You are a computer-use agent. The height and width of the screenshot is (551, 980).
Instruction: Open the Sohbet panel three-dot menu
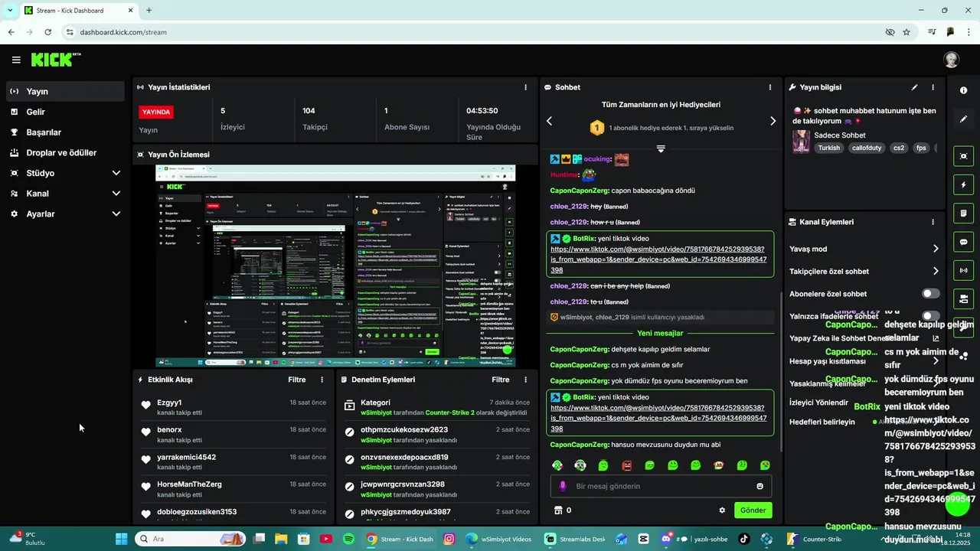[x=770, y=87]
